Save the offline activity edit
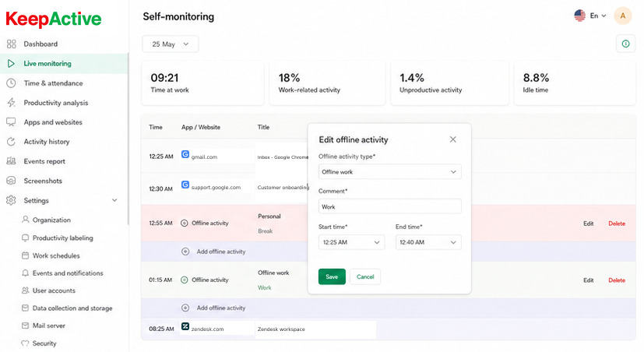This screenshot has height=352, width=644. (x=332, y=276)
